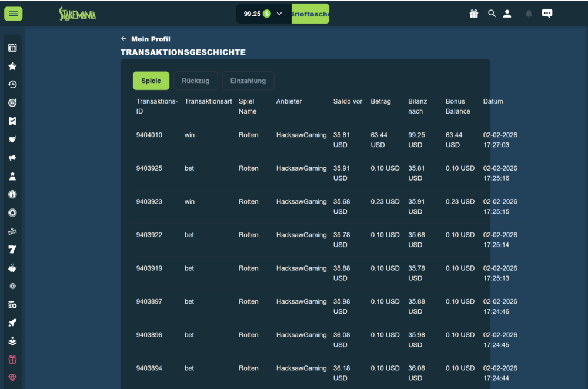Open live chat speech bubble icon
The width and height of the screenshot is (588, 389).
pos(547,14)
